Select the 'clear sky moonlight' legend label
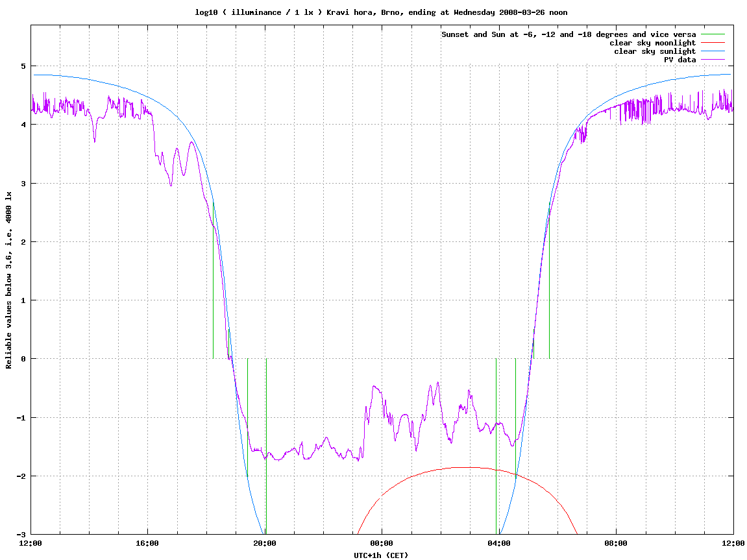This screenshot has height=560, width=747. coord(652,43)
